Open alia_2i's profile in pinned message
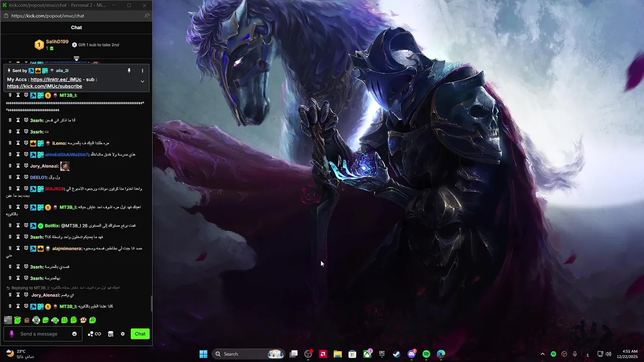This screenshot has width=644, height=362. pos(62,71)
